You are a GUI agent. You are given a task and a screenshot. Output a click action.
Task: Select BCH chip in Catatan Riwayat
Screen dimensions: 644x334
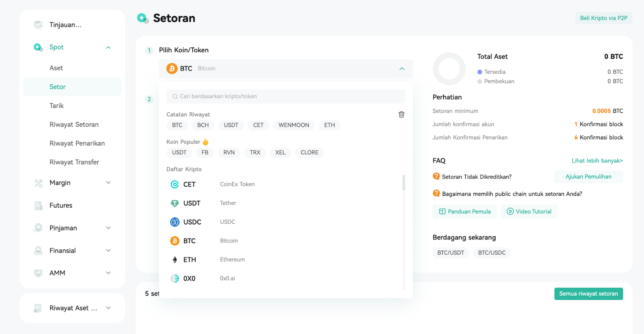[x=203, y=125]
